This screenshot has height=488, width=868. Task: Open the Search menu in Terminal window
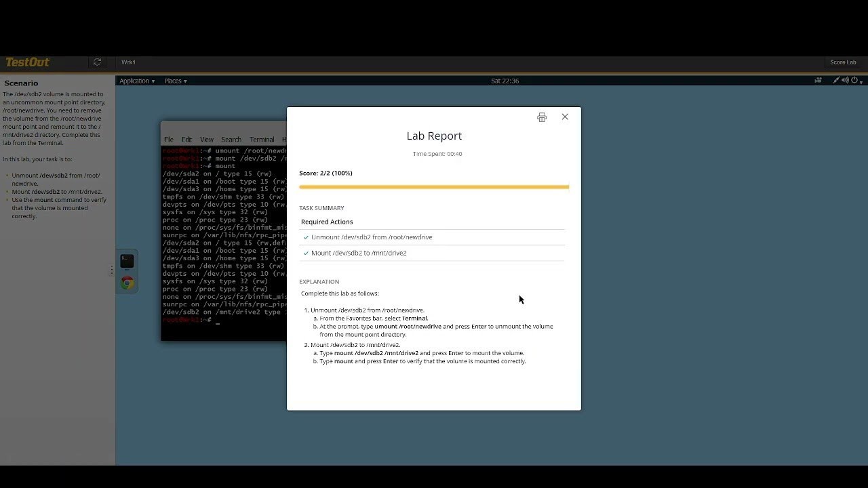pyautogui.click(x=231, y=140)
